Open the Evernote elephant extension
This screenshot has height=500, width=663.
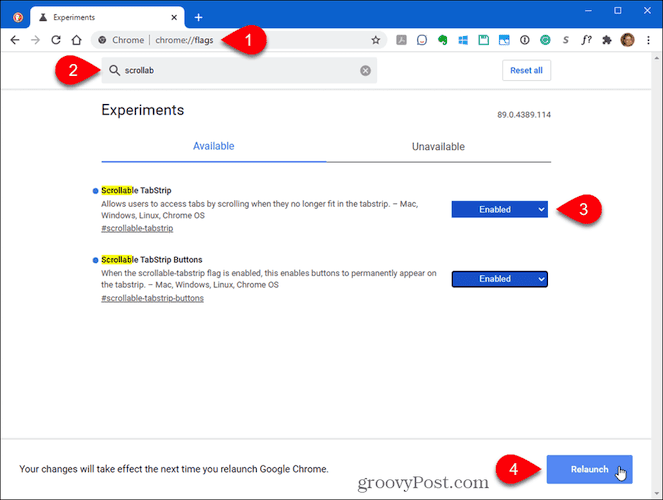[x=442, y=40]
